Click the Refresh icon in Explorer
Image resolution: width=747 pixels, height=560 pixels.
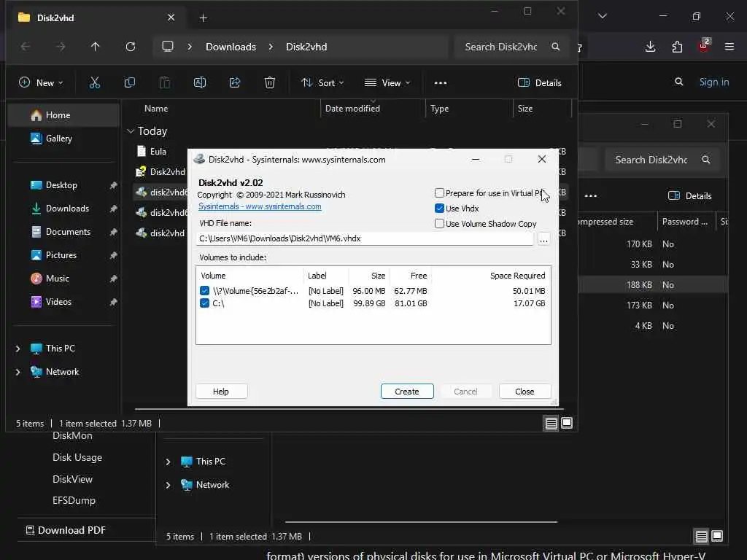pyautogui.click(x=131, y=47)
